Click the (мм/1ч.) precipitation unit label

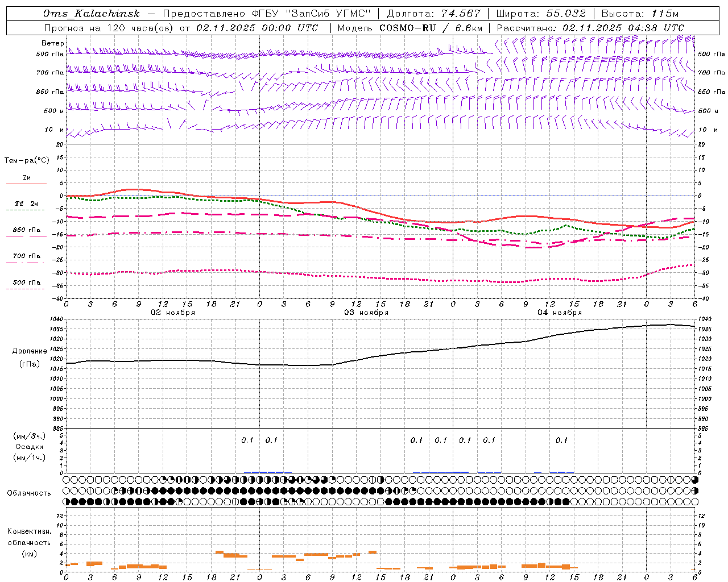30,458
